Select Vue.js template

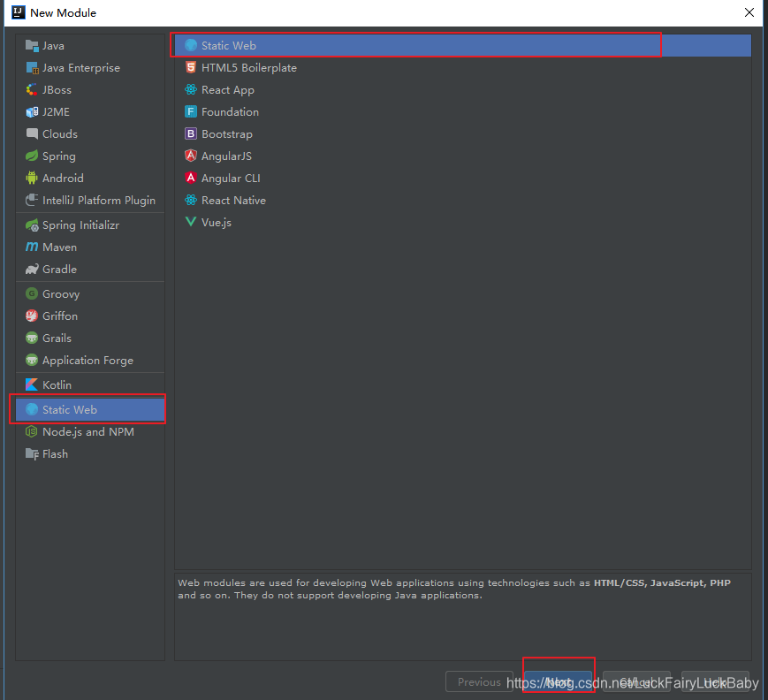pos(463,222)
